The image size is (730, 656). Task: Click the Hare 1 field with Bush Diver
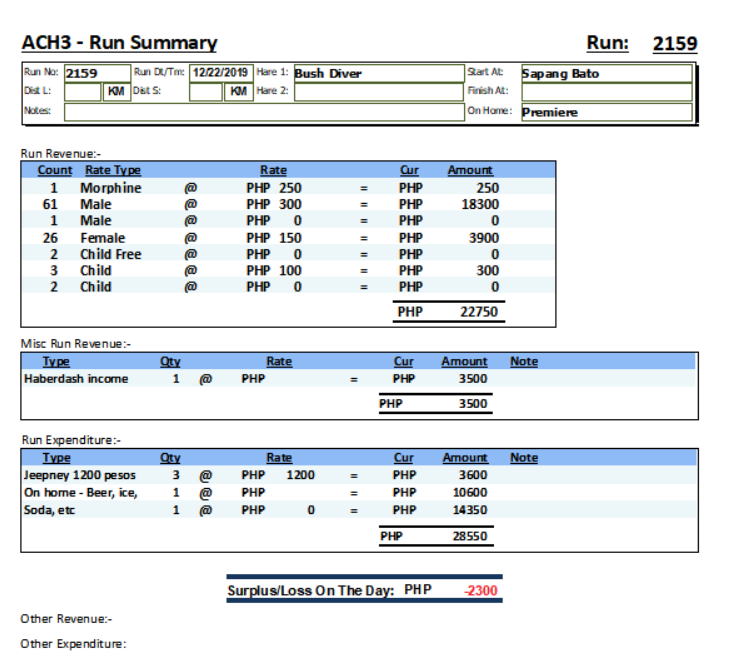coord(377,73)
